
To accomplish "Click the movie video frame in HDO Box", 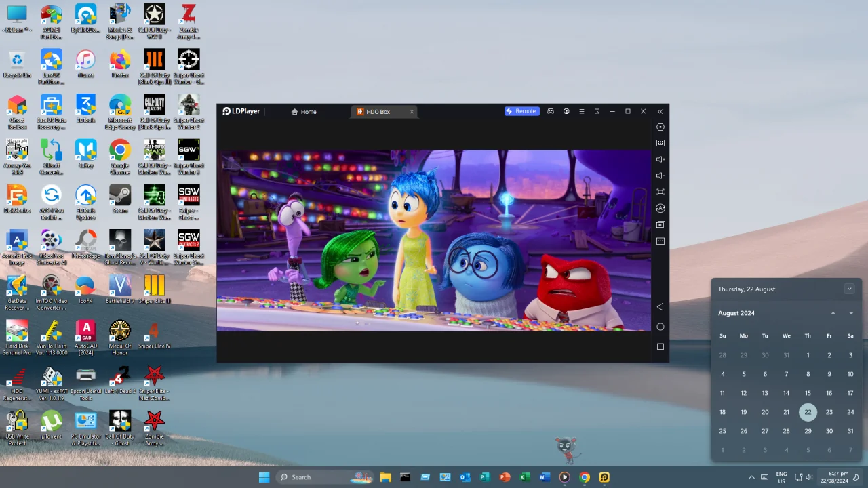I will [434, 241].
